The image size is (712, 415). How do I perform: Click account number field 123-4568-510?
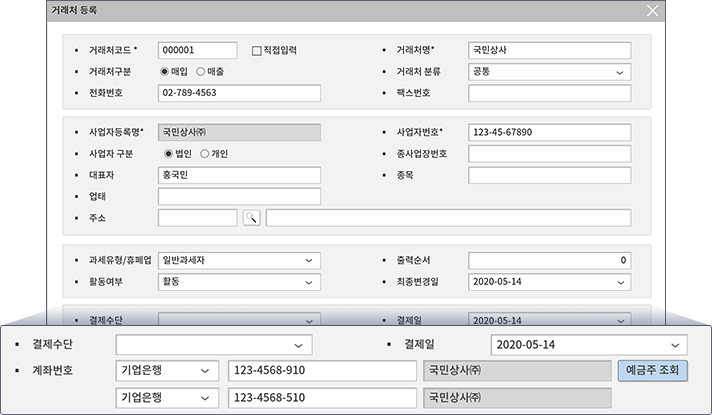(322, 397)
